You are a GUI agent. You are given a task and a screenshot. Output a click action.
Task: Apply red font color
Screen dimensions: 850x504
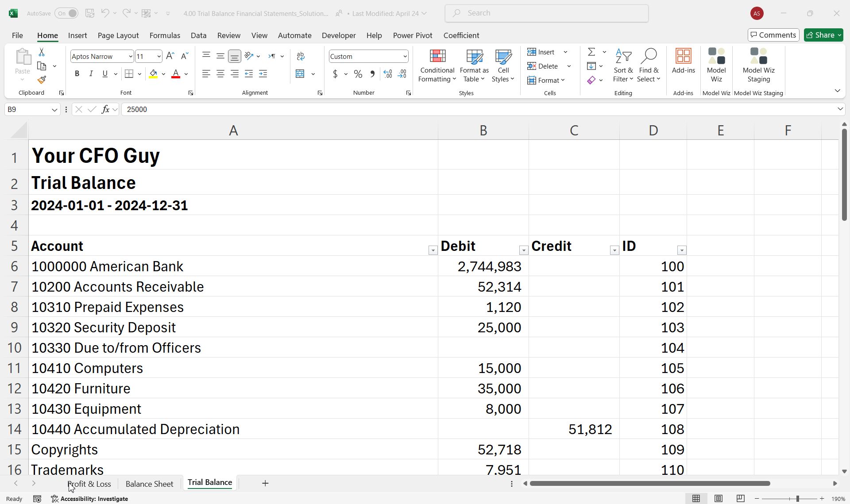176,74
